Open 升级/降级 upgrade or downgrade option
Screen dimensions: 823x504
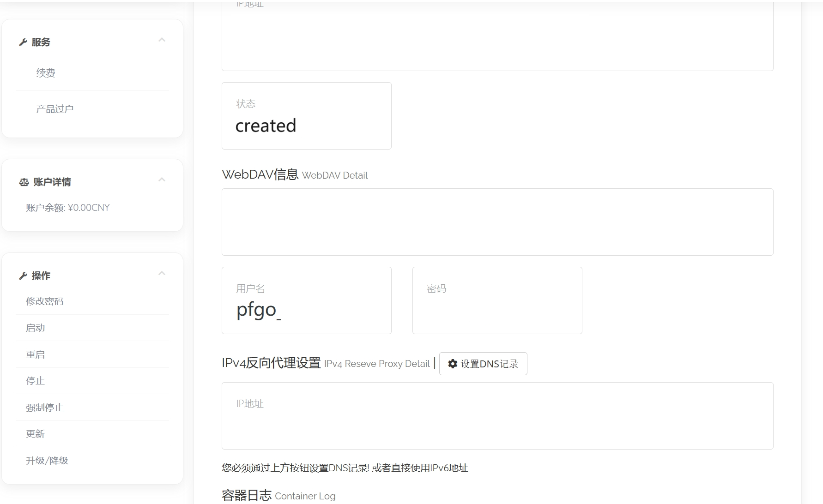47,461
